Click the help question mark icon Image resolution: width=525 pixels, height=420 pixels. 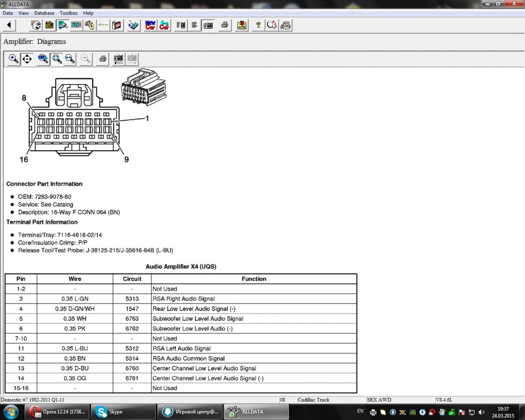[x=258, y=25]
